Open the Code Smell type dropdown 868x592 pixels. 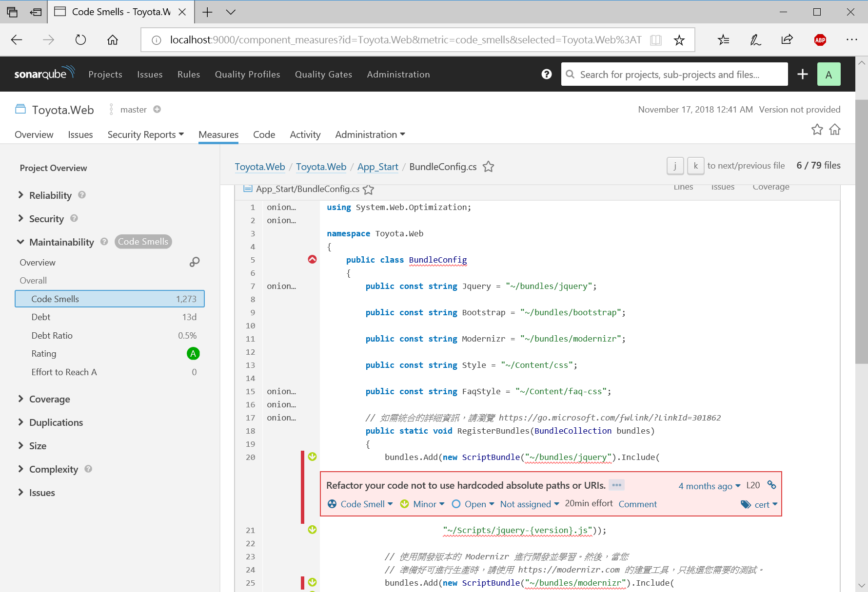click(360, 504)
